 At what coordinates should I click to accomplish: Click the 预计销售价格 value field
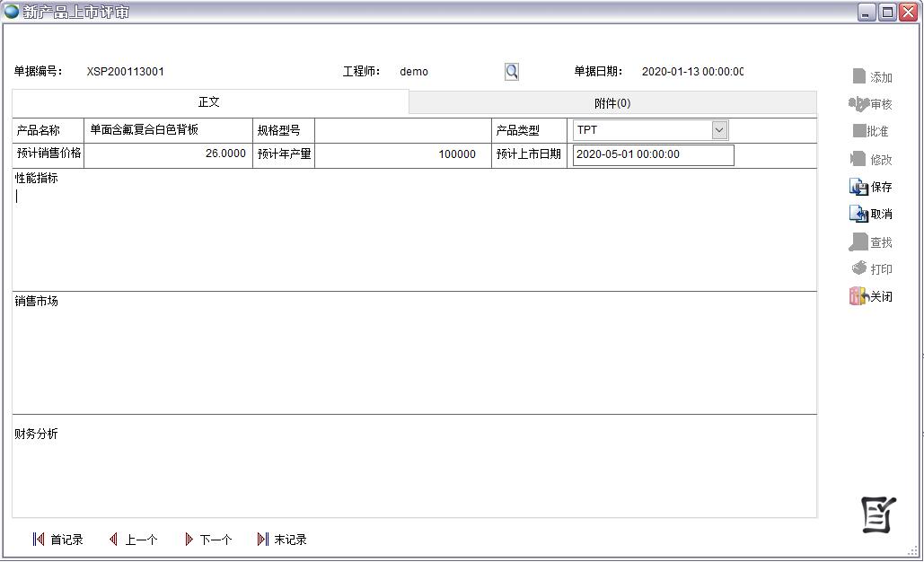point(168,154)
